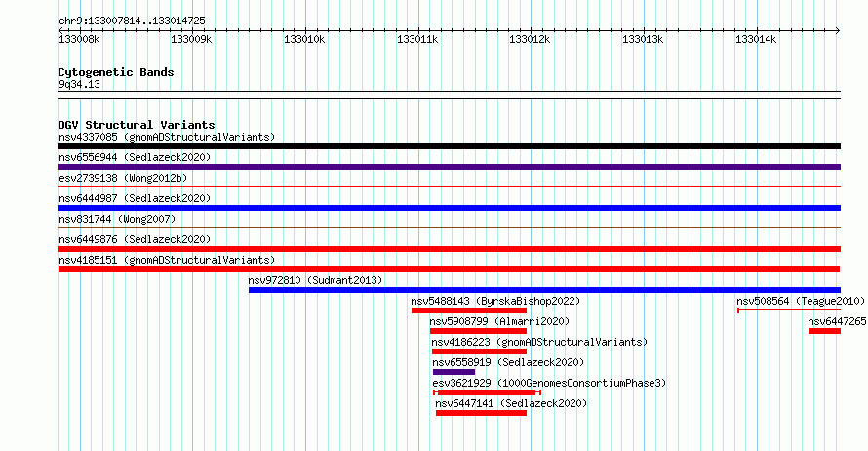
Task: Open nsv508564 (Teague2010) label
Action: point(801,301)
